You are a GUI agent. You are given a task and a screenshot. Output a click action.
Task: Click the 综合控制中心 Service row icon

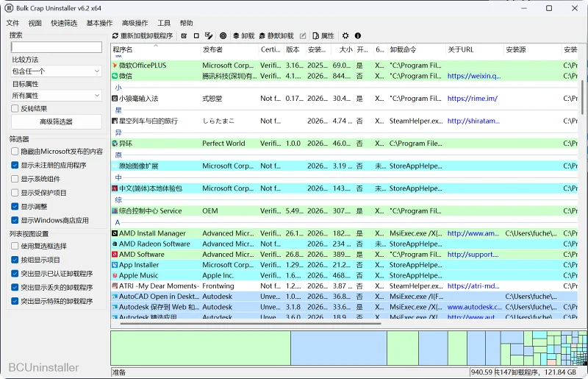pyautogui.click(x=115, y=211)
